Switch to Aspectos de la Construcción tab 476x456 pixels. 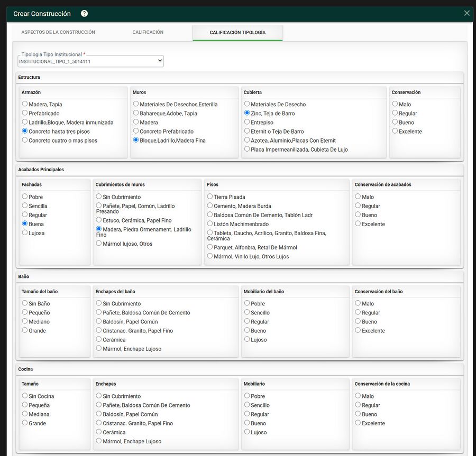tap(58, 32)
